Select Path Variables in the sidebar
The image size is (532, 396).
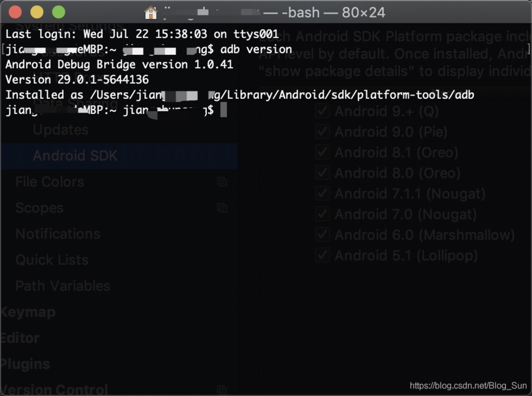(x=62, y=286)
